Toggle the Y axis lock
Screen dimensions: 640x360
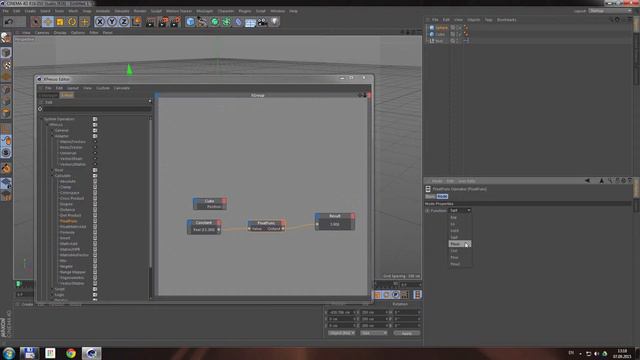112,21
